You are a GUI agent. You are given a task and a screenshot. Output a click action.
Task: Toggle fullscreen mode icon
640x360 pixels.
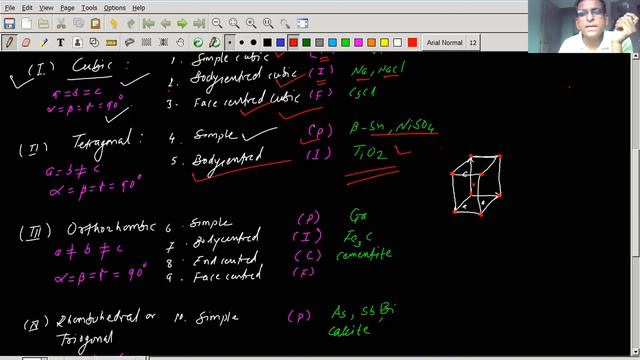coord(302,23)
